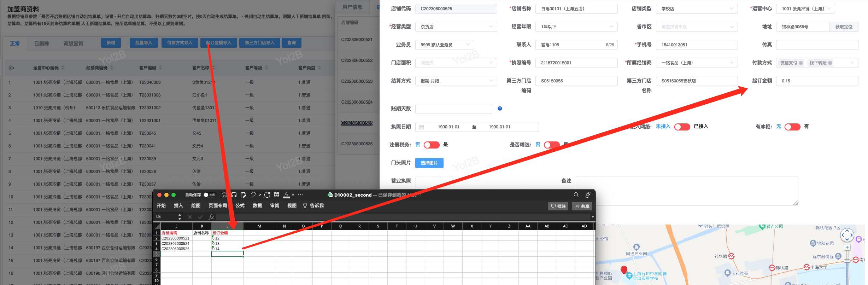Open the 所属经销商 dropdown
868x285 pixels.
point(697,63)
